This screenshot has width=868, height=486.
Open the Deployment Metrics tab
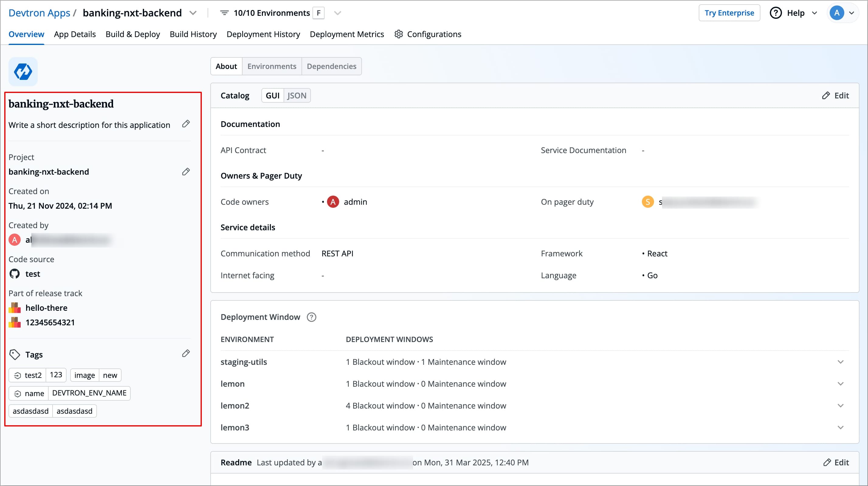pyautogui.click(x=347, y=34)
